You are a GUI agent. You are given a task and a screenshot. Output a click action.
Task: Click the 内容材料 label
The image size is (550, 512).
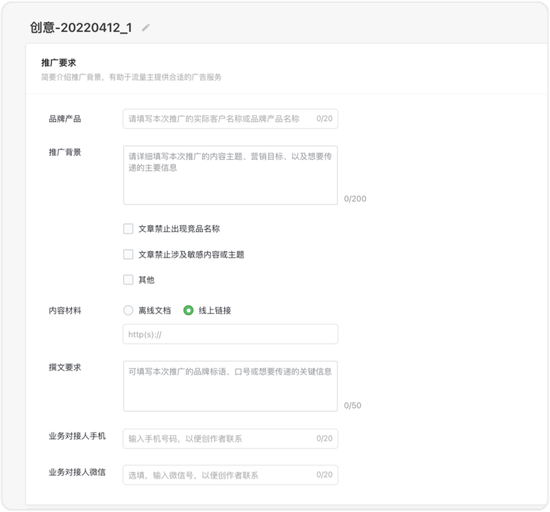pos(65,310)
